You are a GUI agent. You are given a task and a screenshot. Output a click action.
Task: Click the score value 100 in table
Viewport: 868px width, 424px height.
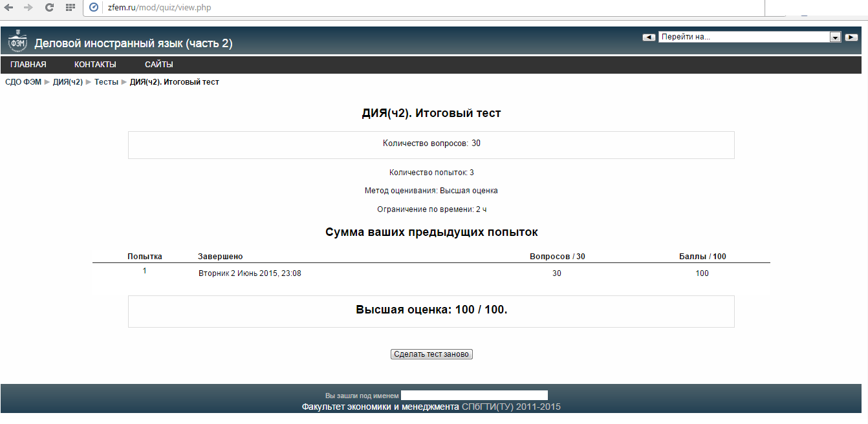click(x=702, y=273)
